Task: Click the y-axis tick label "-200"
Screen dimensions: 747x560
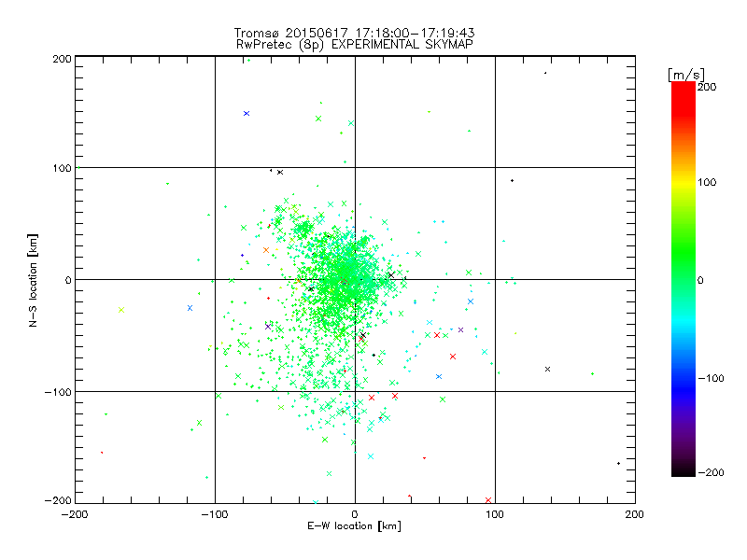Action: click(x=58, y=500)
